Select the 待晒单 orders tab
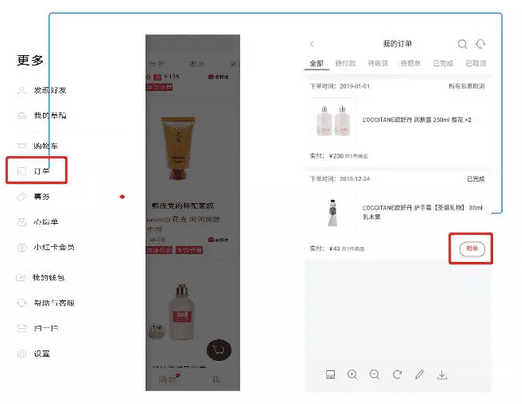The height and width of the screenshot is (404, 522). pos(410,63)
